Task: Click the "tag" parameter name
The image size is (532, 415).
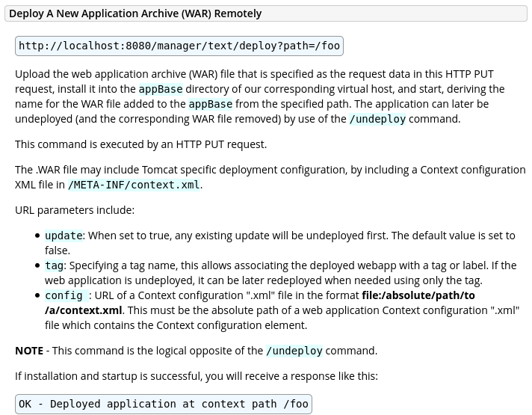Action: click(54, 265)
